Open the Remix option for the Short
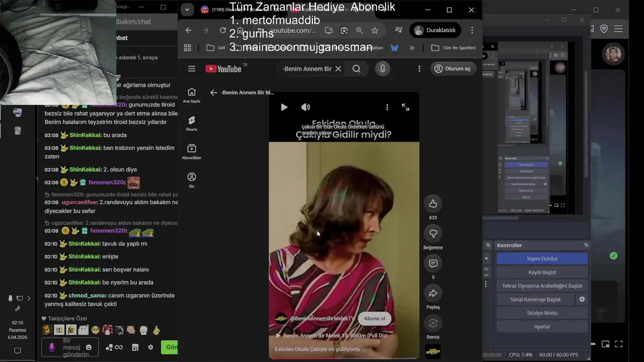This screenshot has height=362, width=644. tap(433, 323)
